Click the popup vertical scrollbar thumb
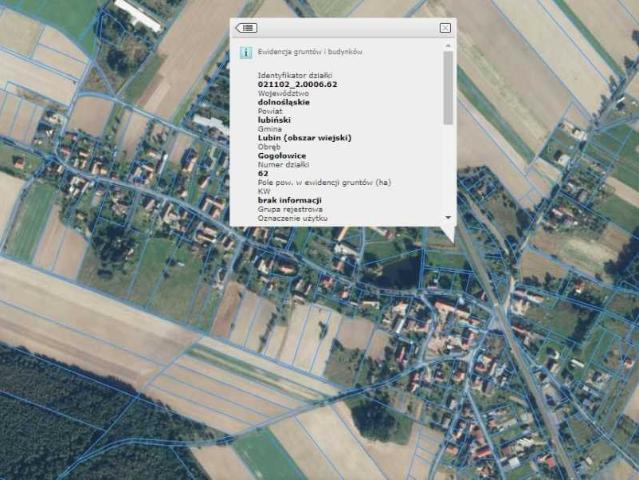 (448, 90)
